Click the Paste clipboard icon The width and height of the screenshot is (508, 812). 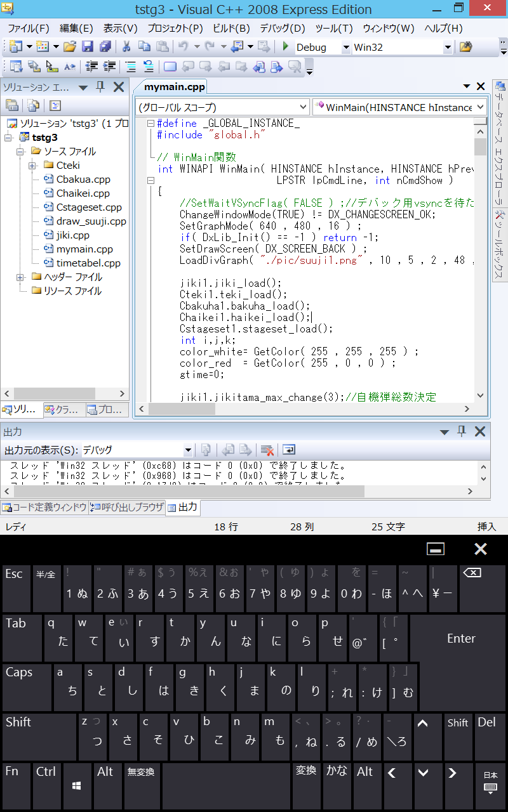pos(163,47)
